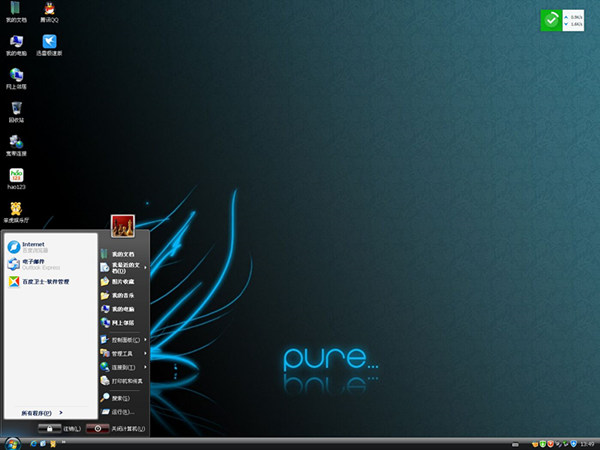This screenshot has height=450, width=600.
Task: Open 百度卫士-软件管理 in start menu
Action: [40, 282]
